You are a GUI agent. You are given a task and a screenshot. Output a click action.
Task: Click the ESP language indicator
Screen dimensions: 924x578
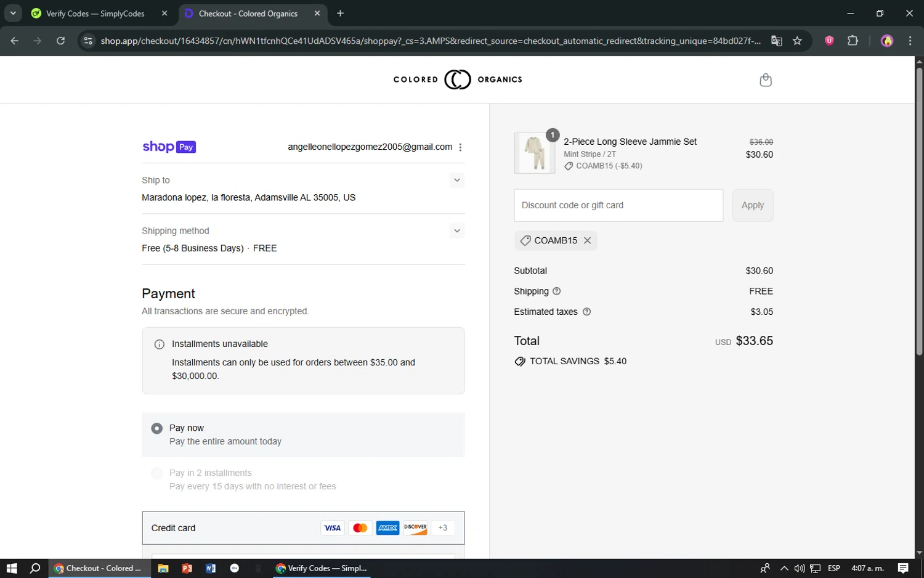point(834,568)
